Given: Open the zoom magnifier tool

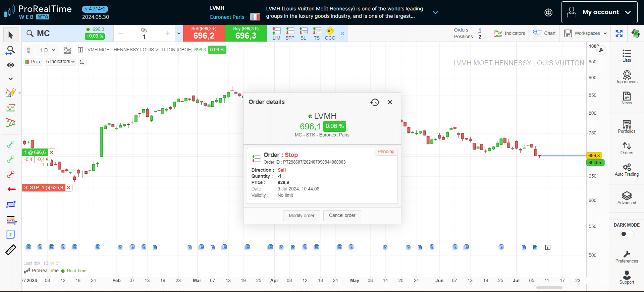Looking at the screenshot, I should (x=11, y=51).
